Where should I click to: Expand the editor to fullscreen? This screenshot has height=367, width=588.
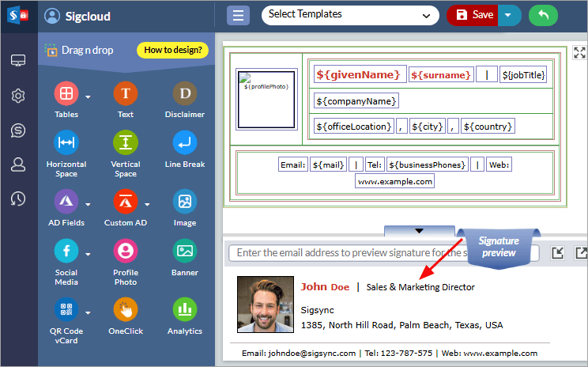pyautogui.click(x=579, y=52)
